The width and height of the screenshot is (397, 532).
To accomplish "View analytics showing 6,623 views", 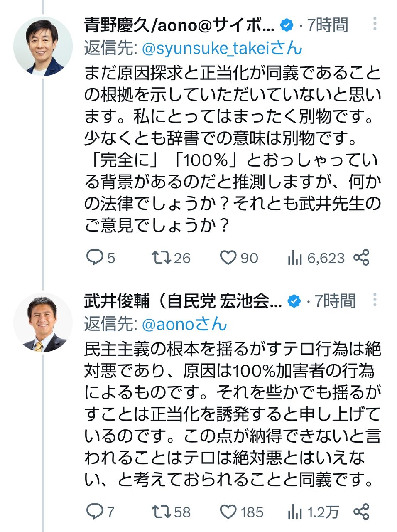I will point(295,258).
